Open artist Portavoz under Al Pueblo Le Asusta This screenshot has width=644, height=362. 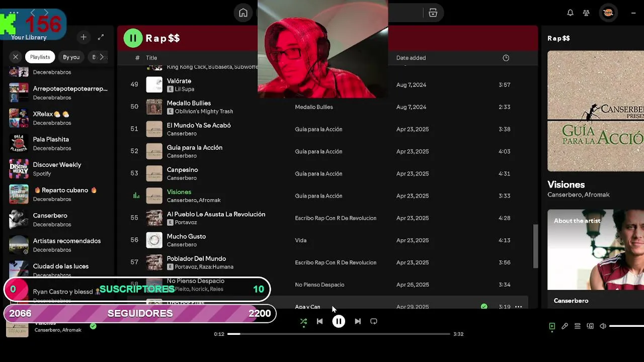pos(186,222)
